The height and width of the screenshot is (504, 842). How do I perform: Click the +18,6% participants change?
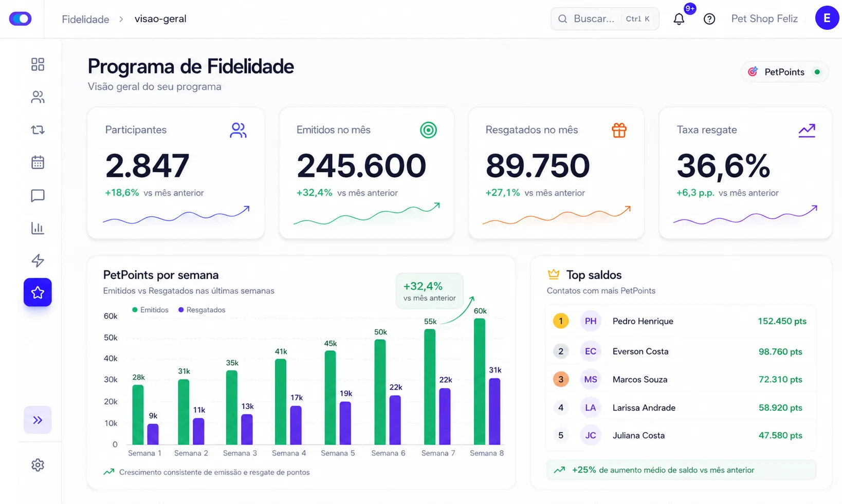click(x=122, y=193)
